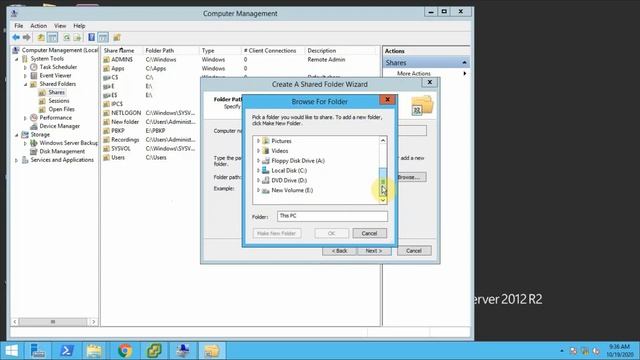Click the console tree's right scroll arrow
Image resolution: width=640 pixels, height=360 pixels.
[93, 322]
